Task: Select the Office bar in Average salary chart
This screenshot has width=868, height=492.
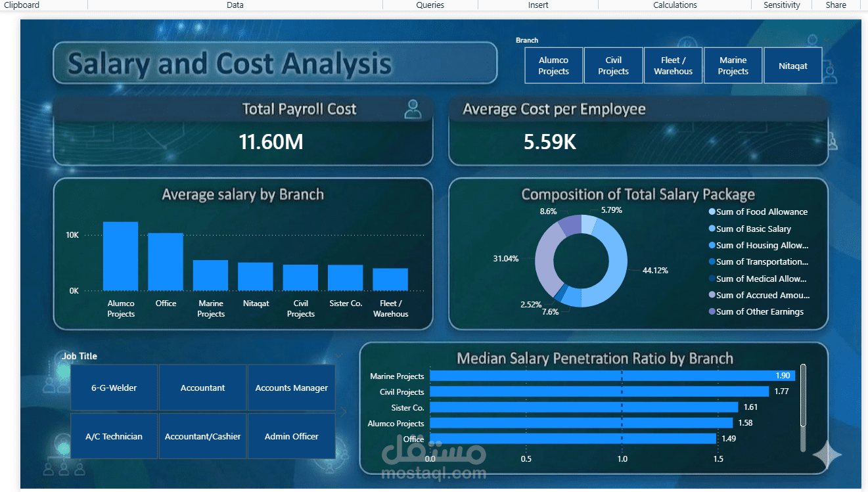Action: click(166, 261)
